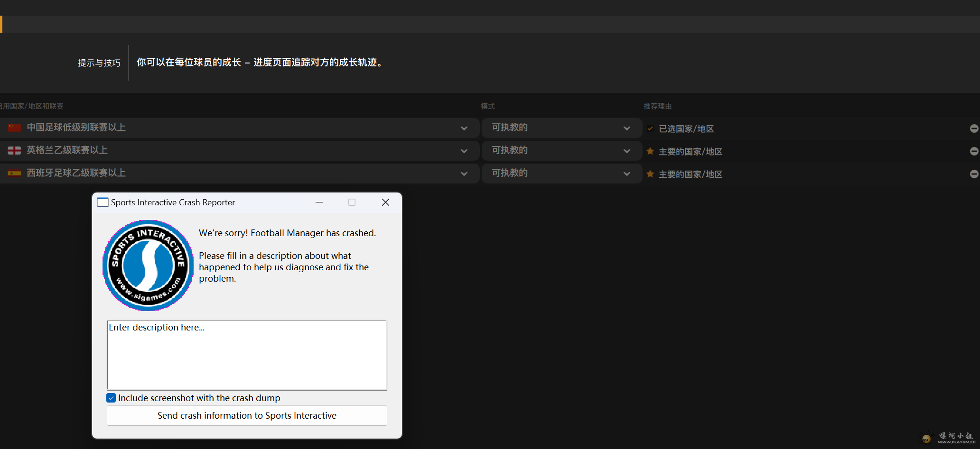Viewport: 980px width, 449px height.
Task: Close the Crash Reporter window
Action: coord(385,202)
